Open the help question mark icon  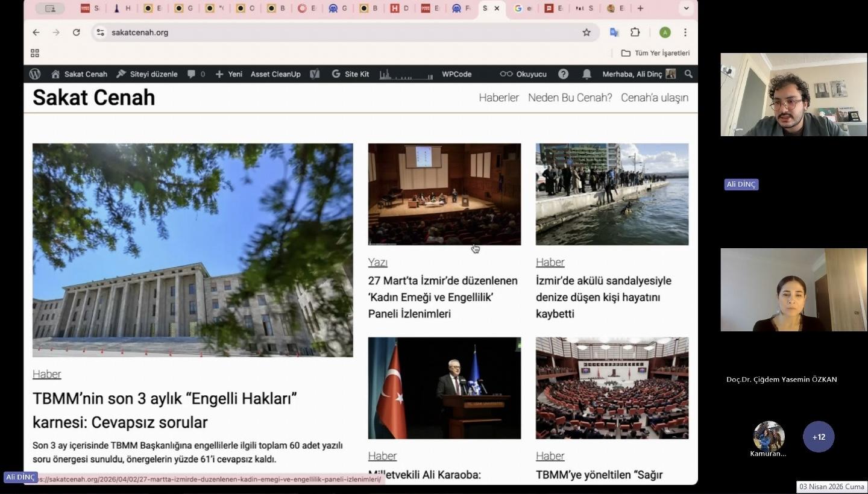[563, 74]
